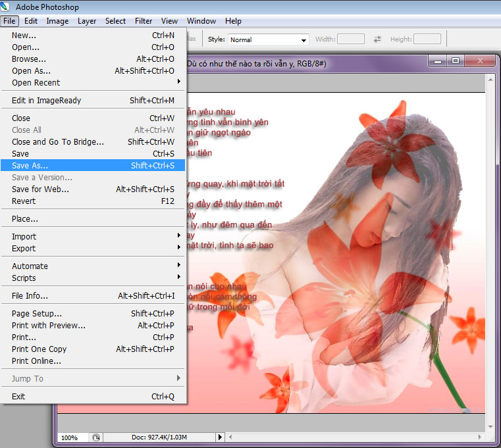Click Edit in ImageReady entry

coord(46,101)
